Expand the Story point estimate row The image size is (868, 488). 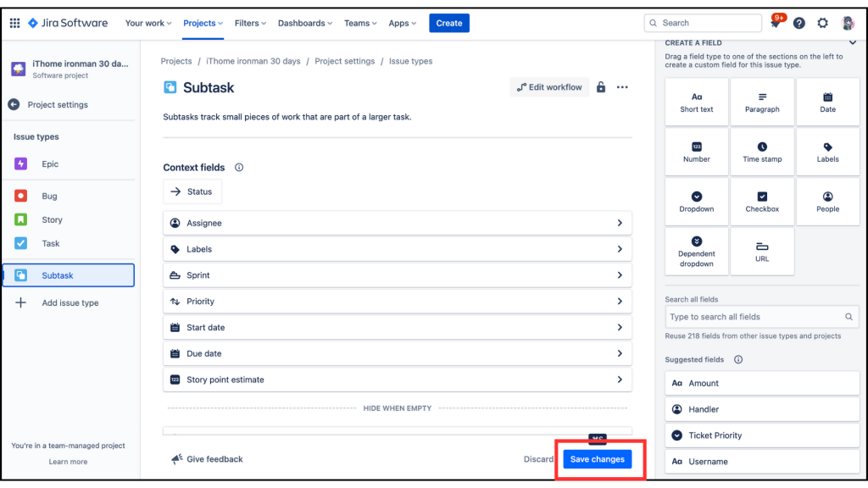[397, 380]
